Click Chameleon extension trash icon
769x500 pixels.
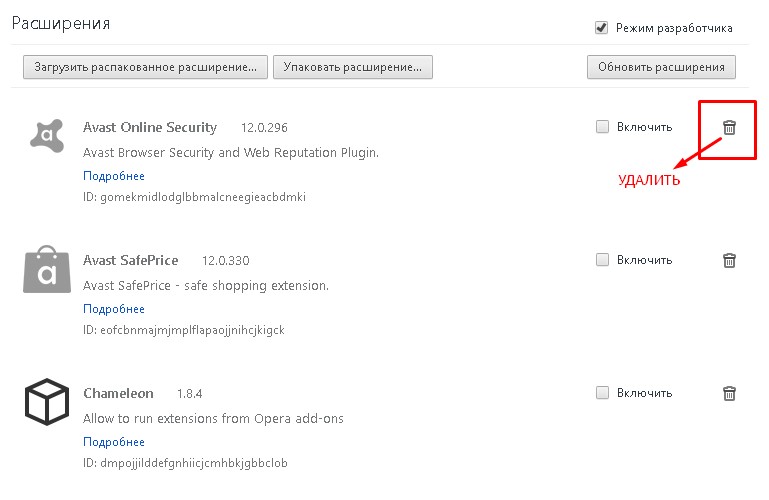click(729, 393)
